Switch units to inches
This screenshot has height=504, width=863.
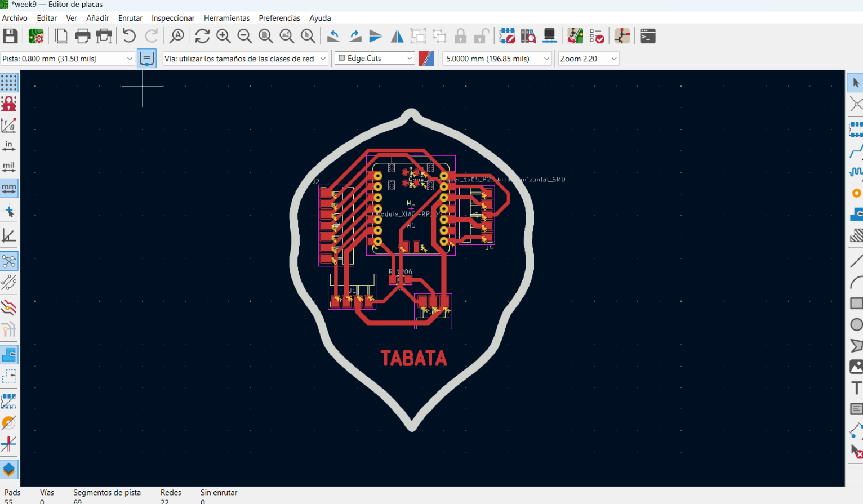9,146
